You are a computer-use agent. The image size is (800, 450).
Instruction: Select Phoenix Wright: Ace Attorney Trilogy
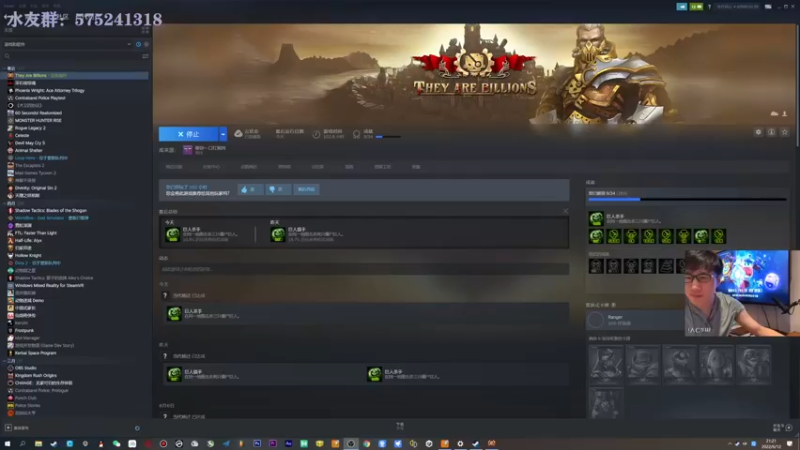click(x=49, y=90)
